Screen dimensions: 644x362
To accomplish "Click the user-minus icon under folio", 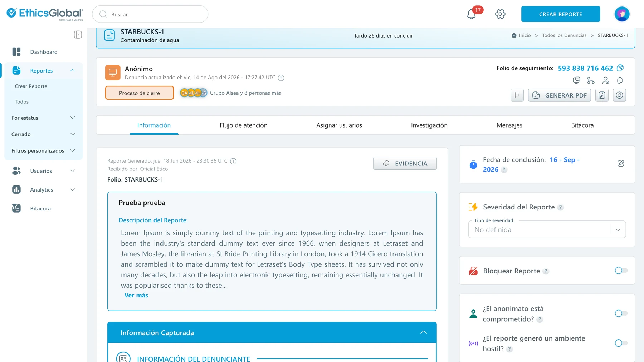I will [x=605, y=80].
